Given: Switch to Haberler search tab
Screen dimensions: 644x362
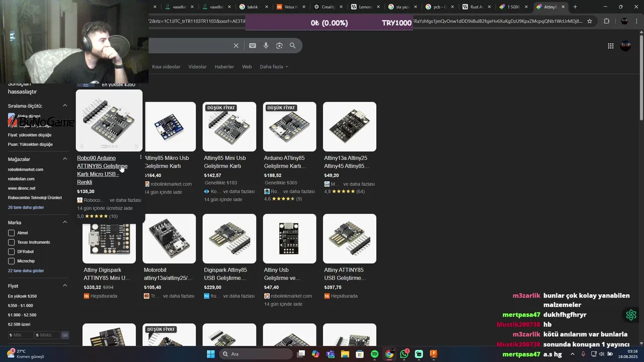Looking at the screenshot, I should click(x=224, y=67).
